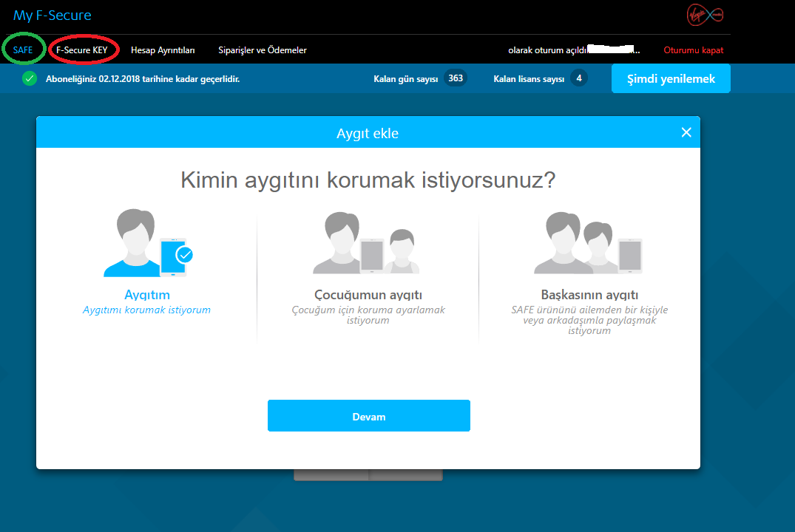The image size is (795, 532).
Task: Click 'Aygıtımı korumak istiyorum' description
Action: (146, 310)
